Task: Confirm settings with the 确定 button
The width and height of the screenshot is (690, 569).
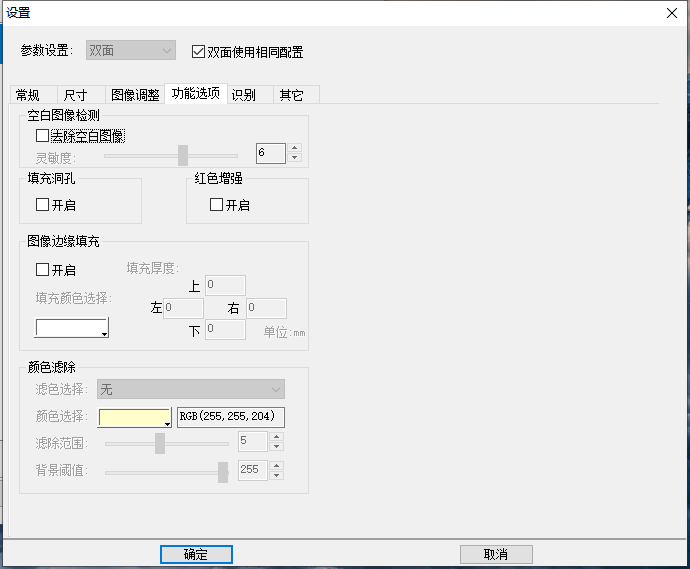Action: pos(196,554)
